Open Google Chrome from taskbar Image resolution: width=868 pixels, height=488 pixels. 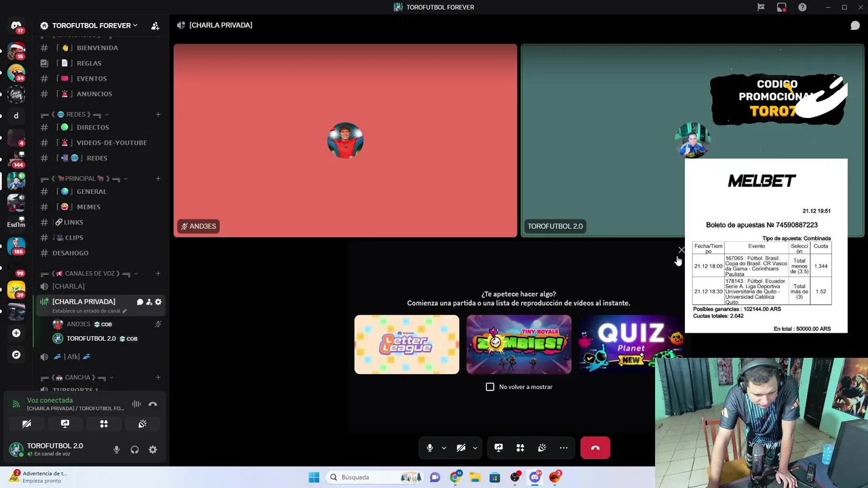(455, 477)
